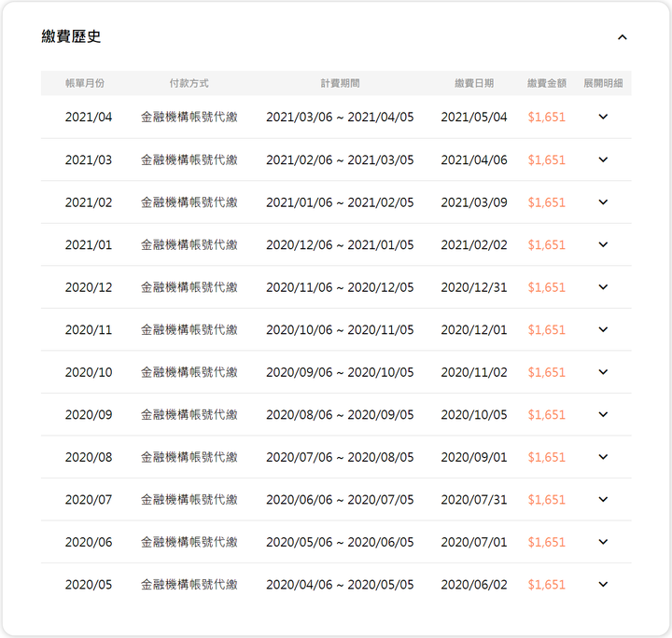The height and width of the screenshot is (638, 672).
Task: Expand details for 2021/04 bill row
Action: pos(603,117)
